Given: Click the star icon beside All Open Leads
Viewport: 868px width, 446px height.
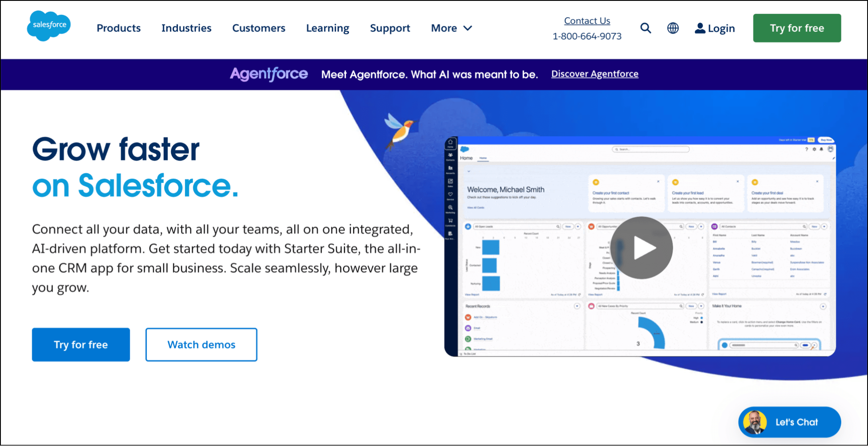Looking at the screenshot, I should click(468, 226).
